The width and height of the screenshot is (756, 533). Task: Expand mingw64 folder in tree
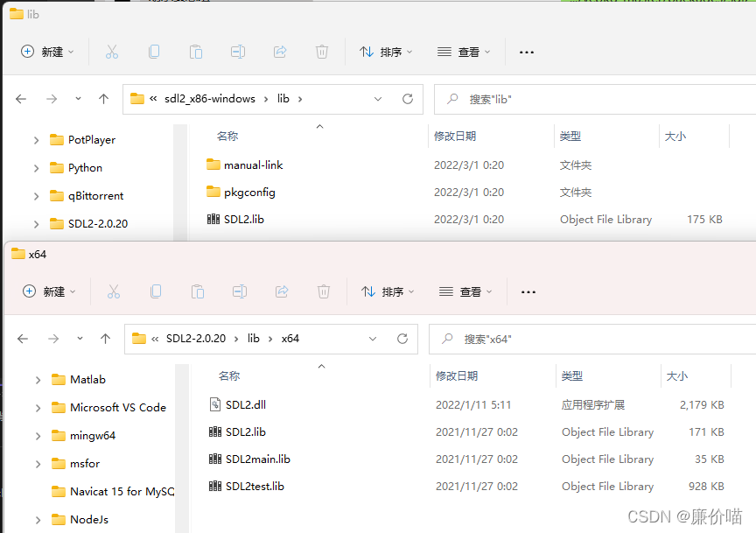38,436
